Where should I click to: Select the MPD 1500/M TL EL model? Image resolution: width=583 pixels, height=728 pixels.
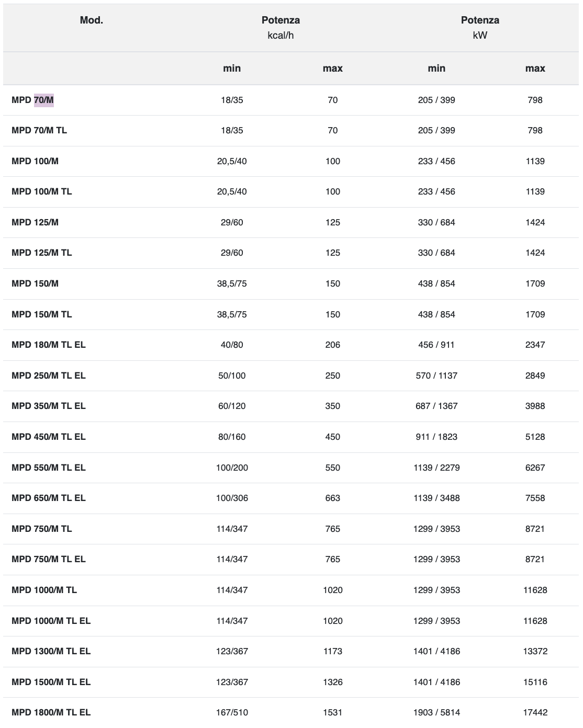pos(51,682)
